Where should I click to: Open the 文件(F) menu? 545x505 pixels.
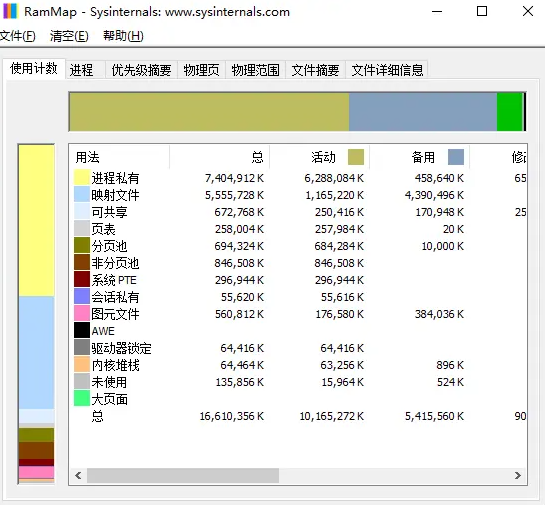[x=17, y=36]
